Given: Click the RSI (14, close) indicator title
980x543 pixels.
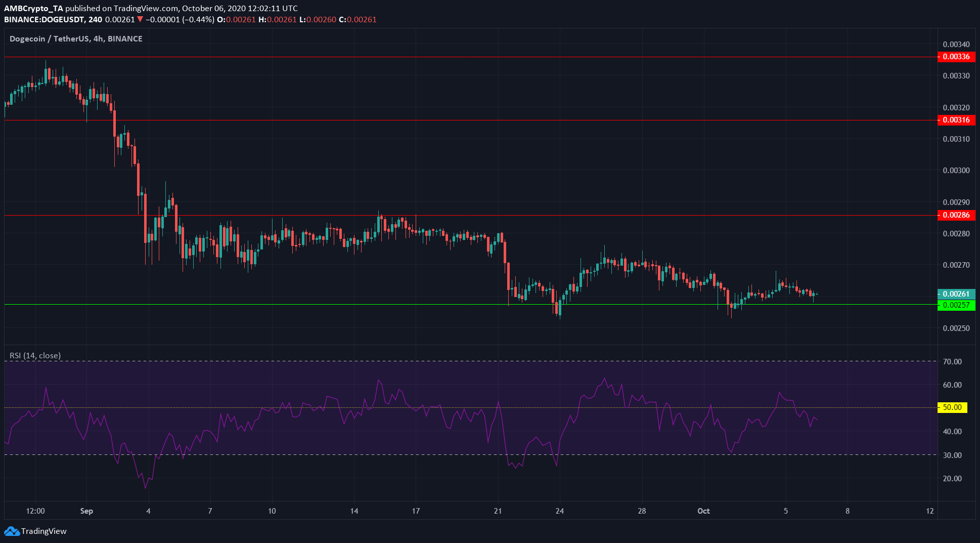Looking at the screenshot, I should (35, 356).
